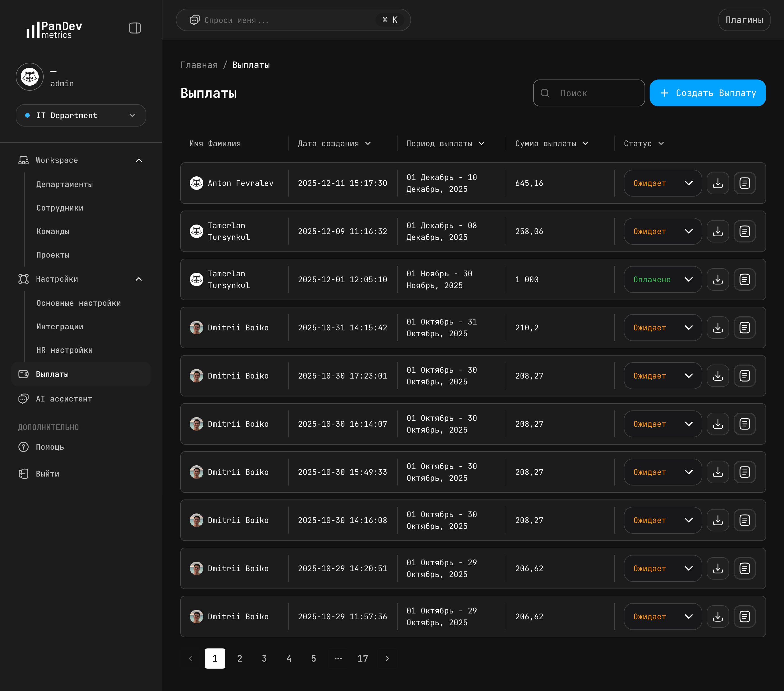Navigate to Главная via the breadcrumb
This screenshot has width=784, height=691.
(x=199, y=65)
